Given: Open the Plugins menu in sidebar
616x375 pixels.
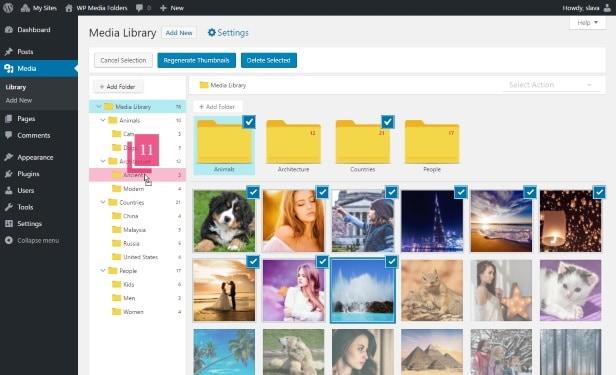Looking at the screenshot, I should pyautogui.click(x=28, y=174).
